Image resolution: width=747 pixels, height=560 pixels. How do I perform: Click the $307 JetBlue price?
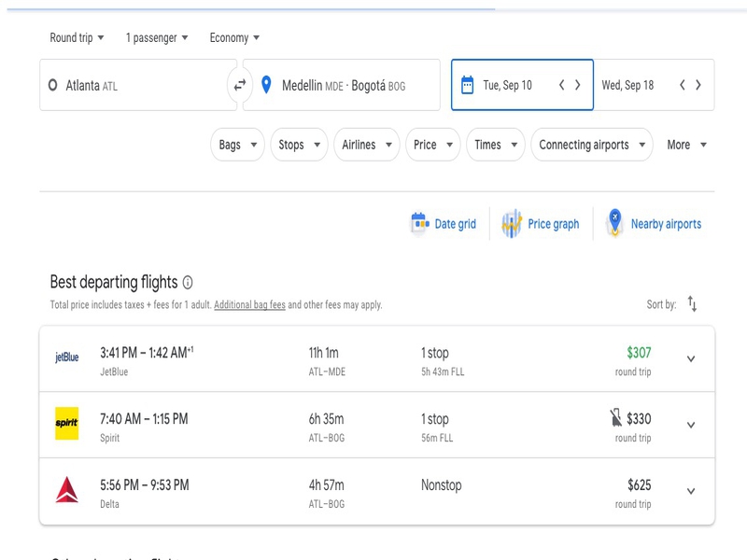click(639, 353)
